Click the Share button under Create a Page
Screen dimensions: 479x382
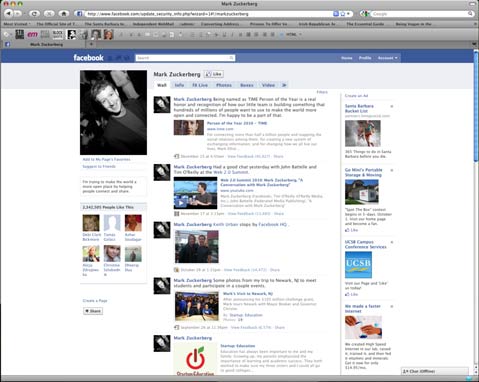[x=93, y=311]
